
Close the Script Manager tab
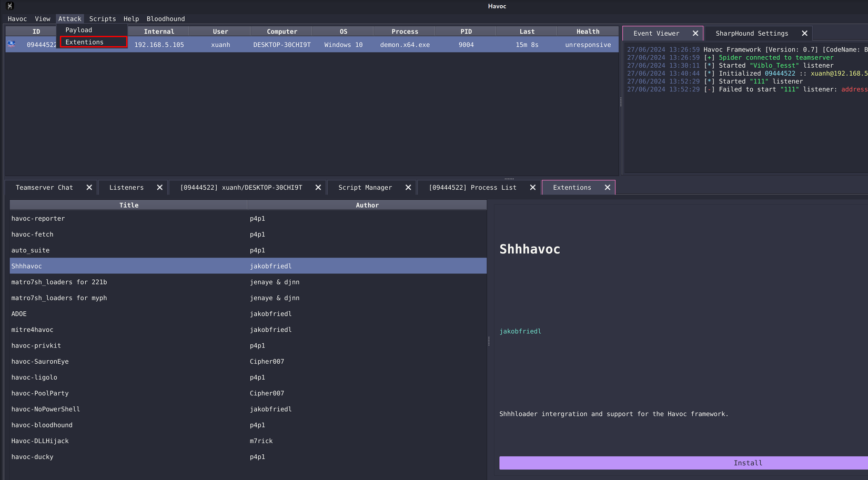(x=408, y=187)
